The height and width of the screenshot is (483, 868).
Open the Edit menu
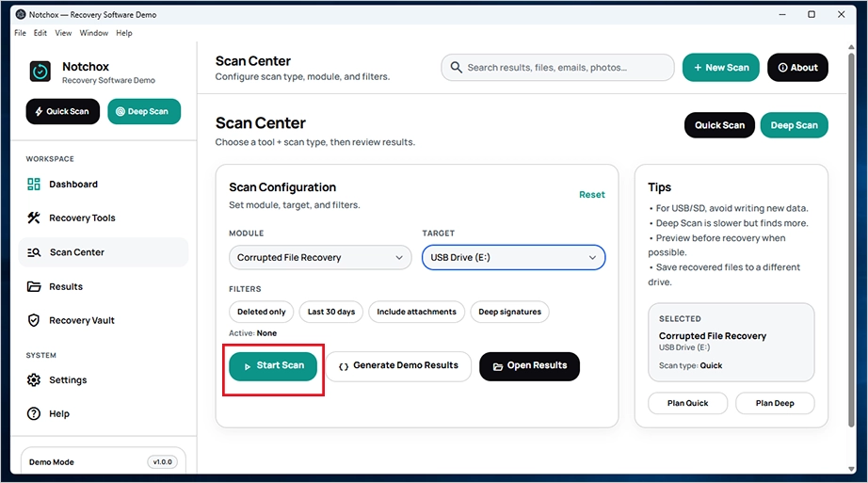tap(40, 33)
